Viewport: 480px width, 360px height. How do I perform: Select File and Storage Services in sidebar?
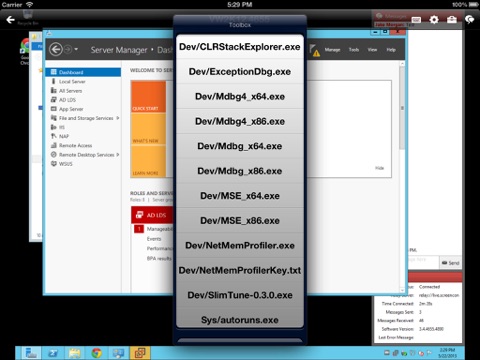[x=83, y=118]
